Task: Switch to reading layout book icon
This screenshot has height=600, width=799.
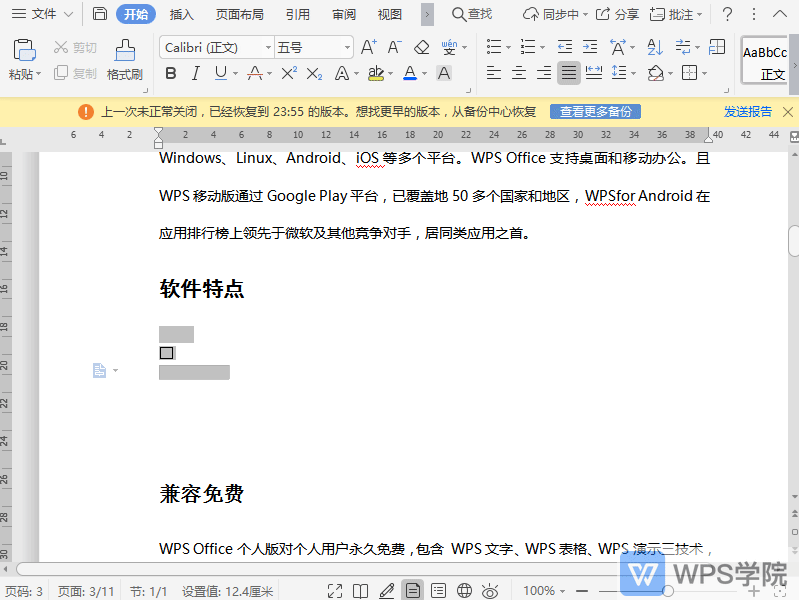Action: coord(361,591)
